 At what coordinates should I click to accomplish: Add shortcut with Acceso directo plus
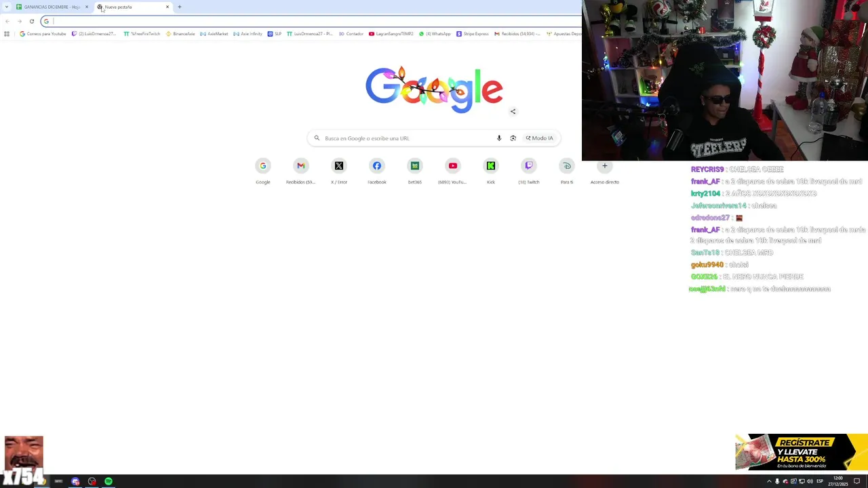(605, 171)
